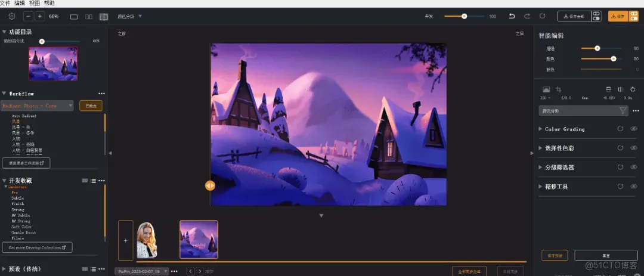Click Get more Develop Collections link
This screenshot has width=644, height=276.
(38, 247)
